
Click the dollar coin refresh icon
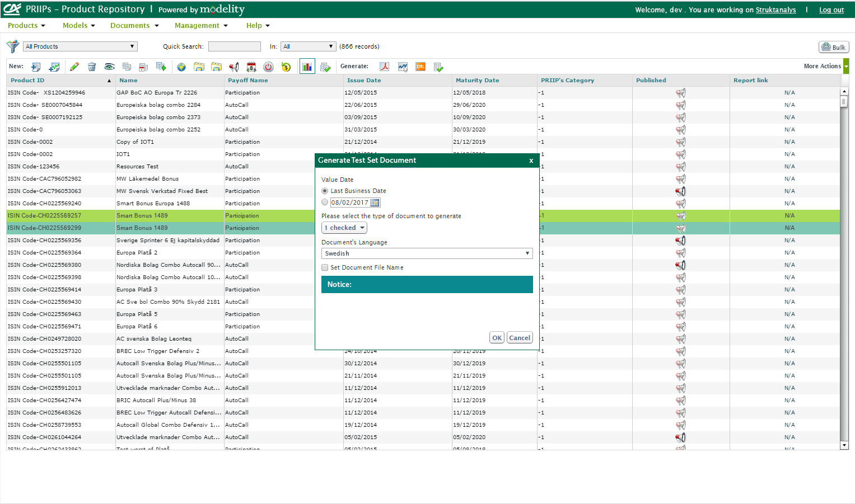pos(286,67)
